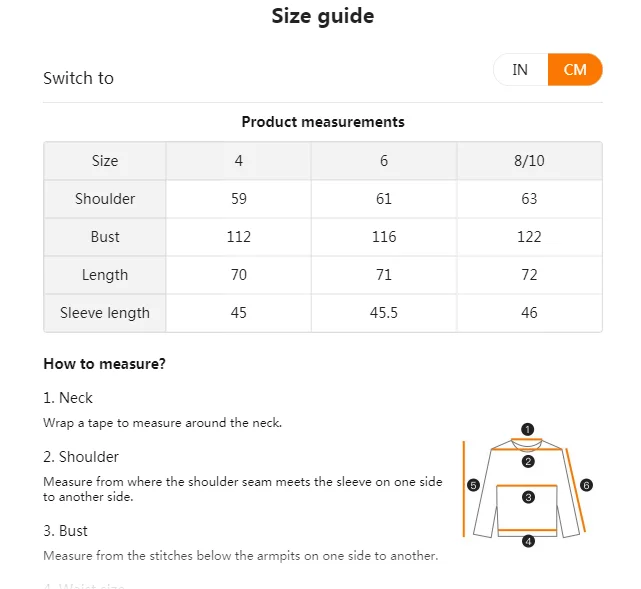
Task: Click the "Product measurements" table title
Action: click(x=323, y=122)
